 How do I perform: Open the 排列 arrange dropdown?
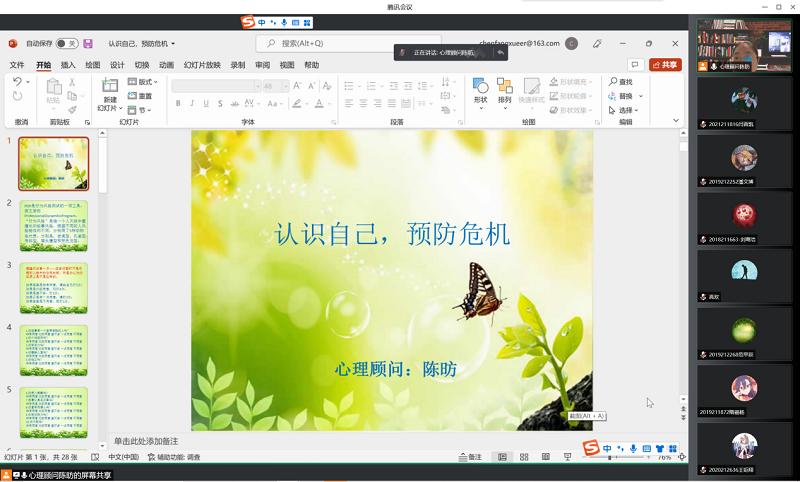505,93
